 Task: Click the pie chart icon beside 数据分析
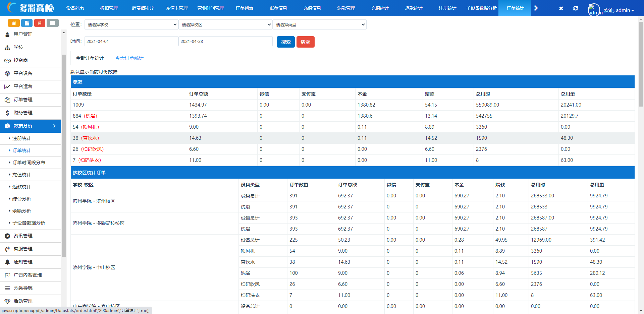point(7,126)
